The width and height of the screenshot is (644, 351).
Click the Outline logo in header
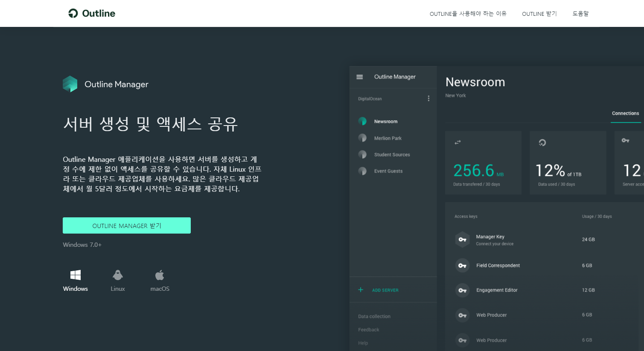coord(92,13)
